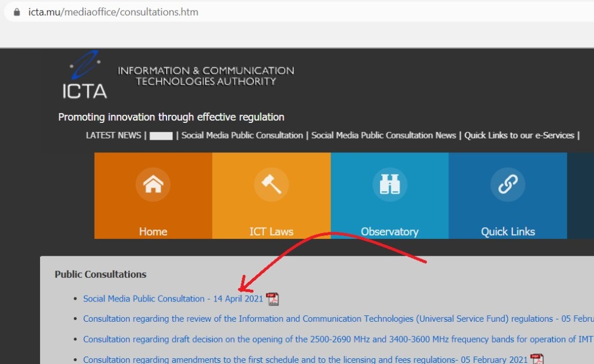Click Social Media Public Consultation in news ticker
Screen dimensions: 594x364
click(242, 135)
